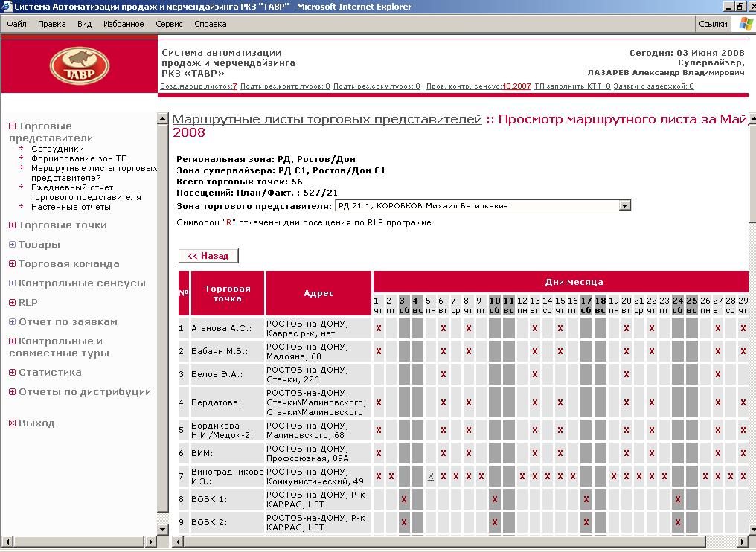The image size is (756, 552).
Task: Open the Справка menu
Action: [211, 24]
